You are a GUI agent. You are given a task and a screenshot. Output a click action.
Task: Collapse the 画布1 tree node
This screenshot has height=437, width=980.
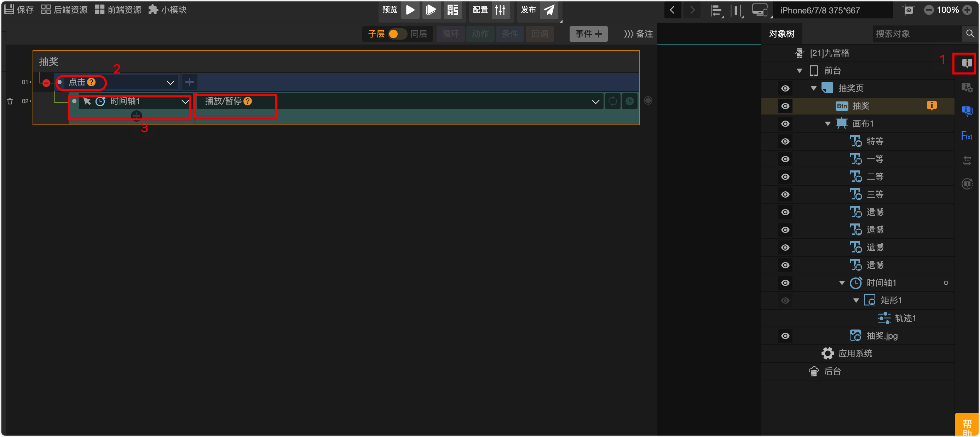pos(828,124)
